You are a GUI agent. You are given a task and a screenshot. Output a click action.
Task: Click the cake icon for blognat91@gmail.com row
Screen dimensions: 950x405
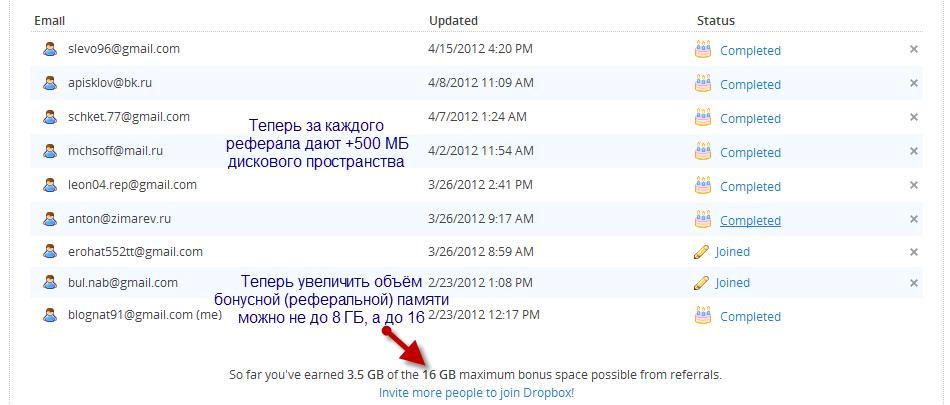703,316
